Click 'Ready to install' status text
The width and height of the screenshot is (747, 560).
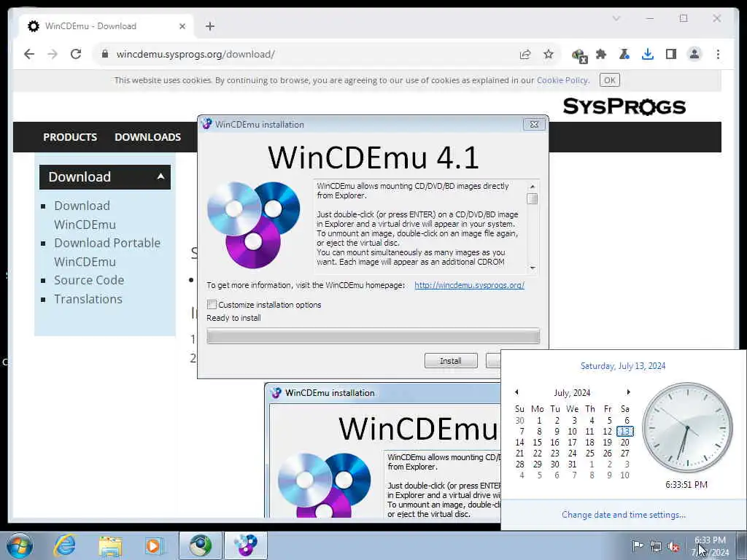pos(233,318)
